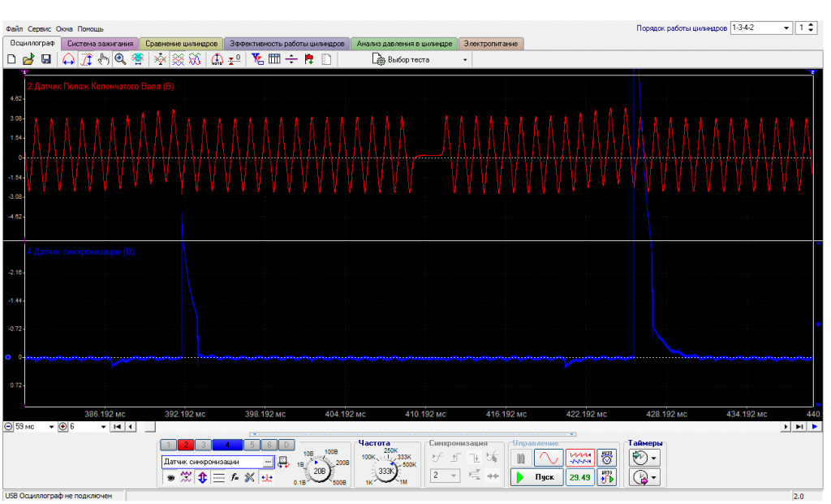Viewport: 831px width, 504px height.
Task: Jump to the recording start with skip-back button
Action: tap(117, 427)
